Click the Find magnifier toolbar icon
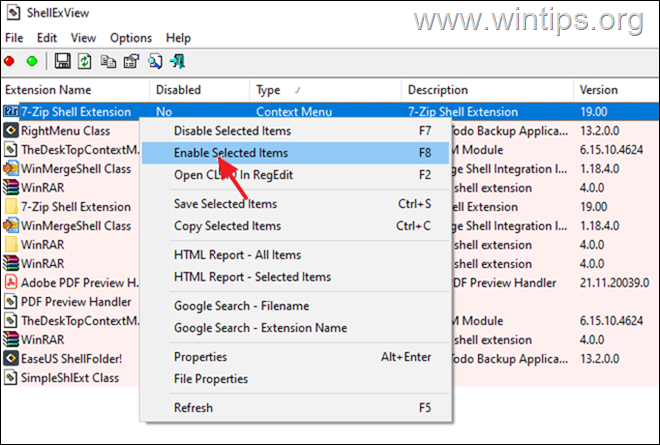This screenshot has height=445, width=660. [x=155, y=61]
